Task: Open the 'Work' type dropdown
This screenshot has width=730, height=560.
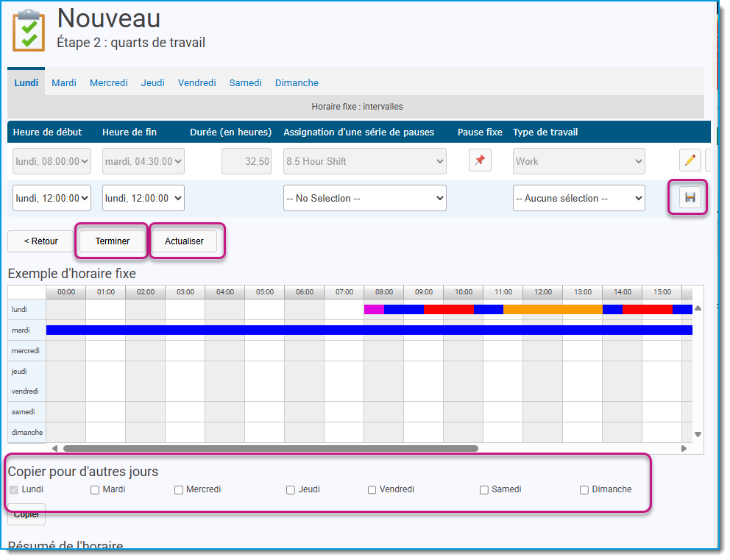Action: coord(579,161)
